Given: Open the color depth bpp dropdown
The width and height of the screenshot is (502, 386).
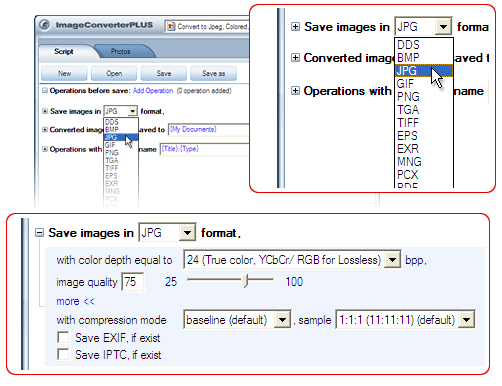Looking at the screenshot, I should point(392,259).
